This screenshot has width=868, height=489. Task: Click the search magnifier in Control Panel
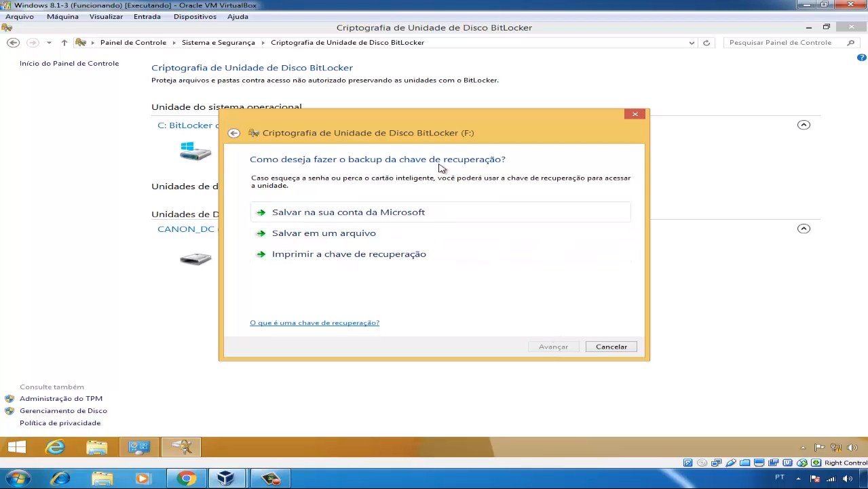tap(851, 43)
